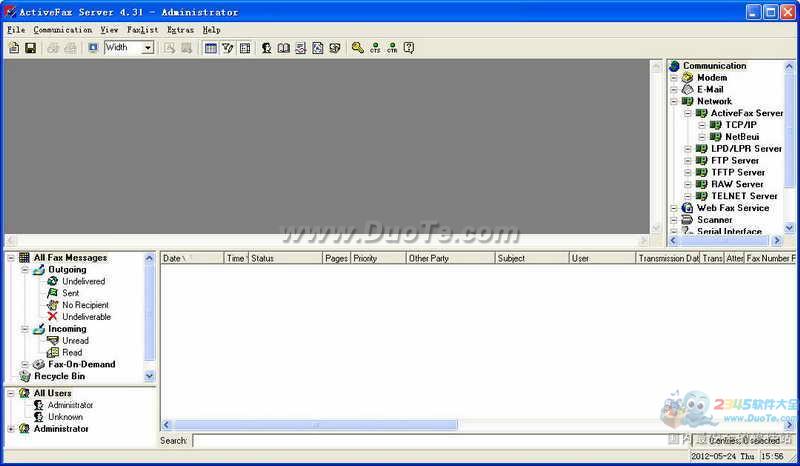
Task: Click the save floppy disk icon
Action: click(31, 48)
